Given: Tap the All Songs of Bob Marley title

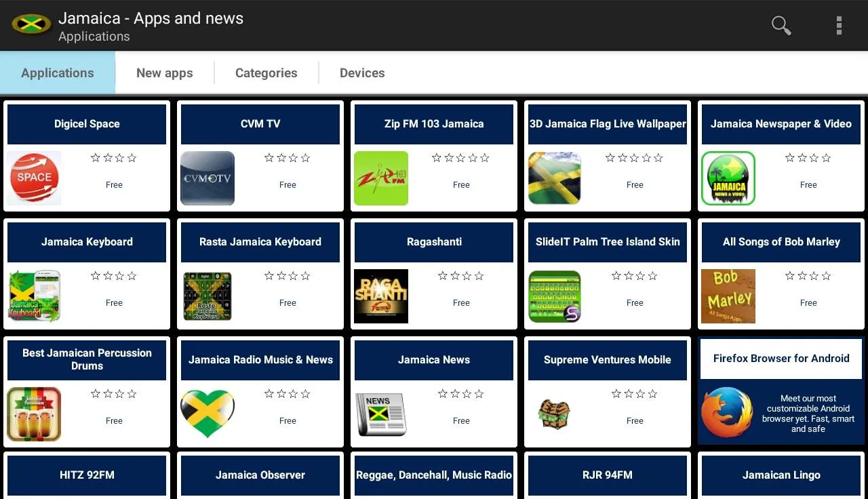Looking at the screenshot, I should (781, 242).
